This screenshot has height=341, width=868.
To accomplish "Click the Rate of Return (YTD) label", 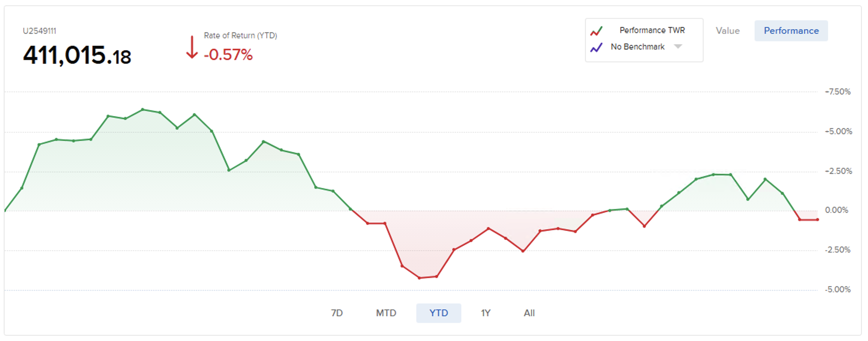I will 240,36.
